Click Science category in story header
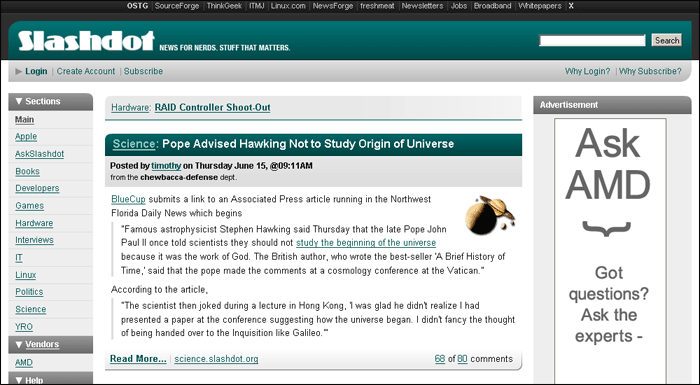 click(134, 144)
